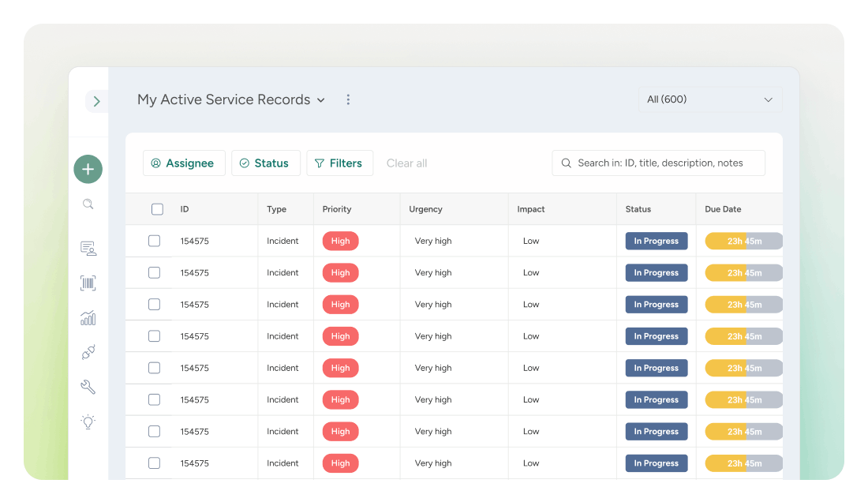Image resolution: width=868 pixels, height=502 pixels.
Task: Open the service desk tickets sidebar icon
Action: click(88, 249)
